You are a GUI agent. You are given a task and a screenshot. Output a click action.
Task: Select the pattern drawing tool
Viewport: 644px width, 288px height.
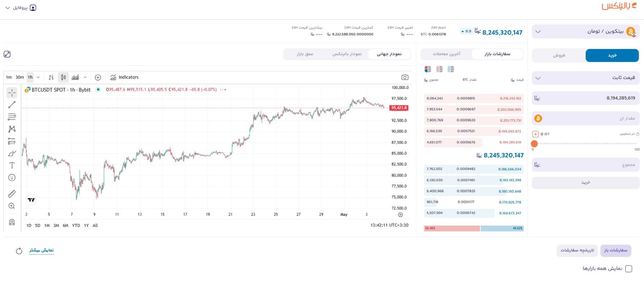coord(12,129)
